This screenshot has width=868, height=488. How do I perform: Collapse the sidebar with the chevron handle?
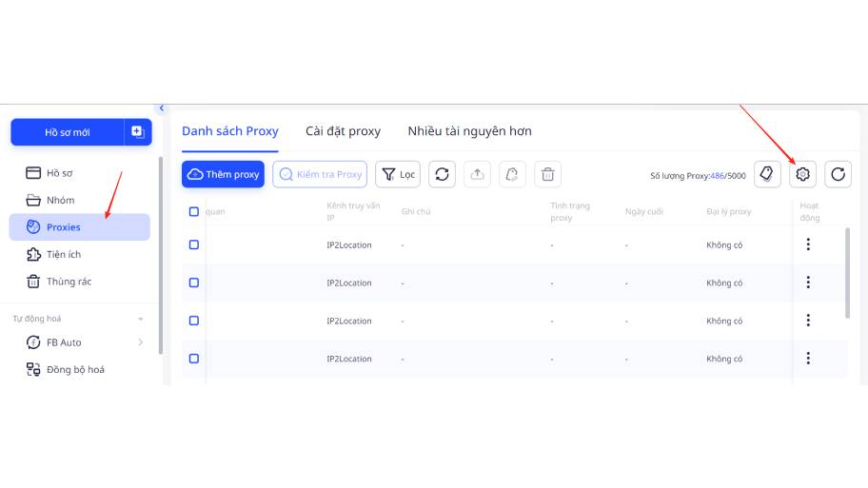click(x=161, y=107)
